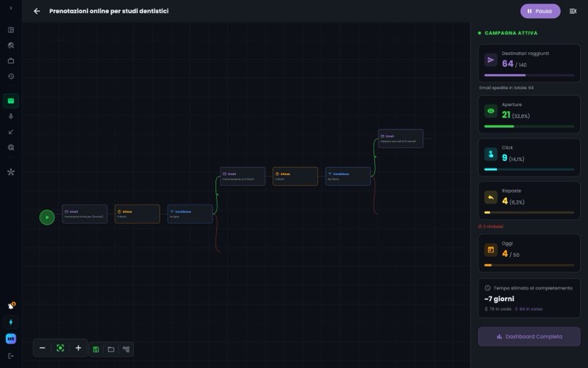
Task: Select the green start play node
Action: tap(47, 217)
